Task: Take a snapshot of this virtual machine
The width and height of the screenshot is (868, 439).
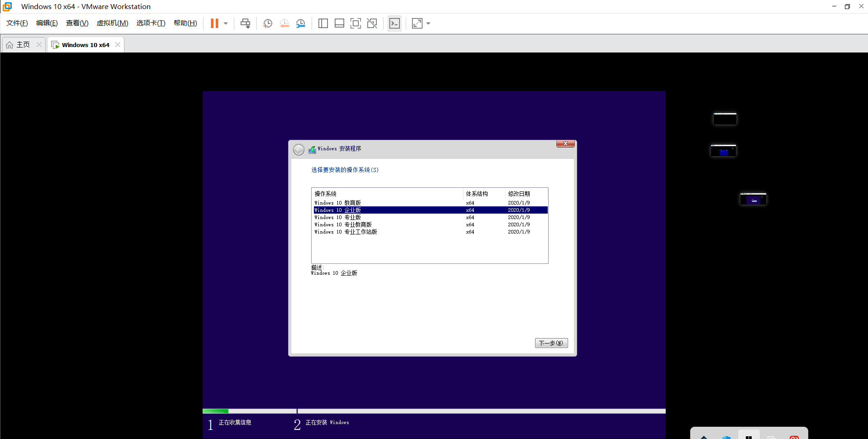Action: tap(268, 24)
